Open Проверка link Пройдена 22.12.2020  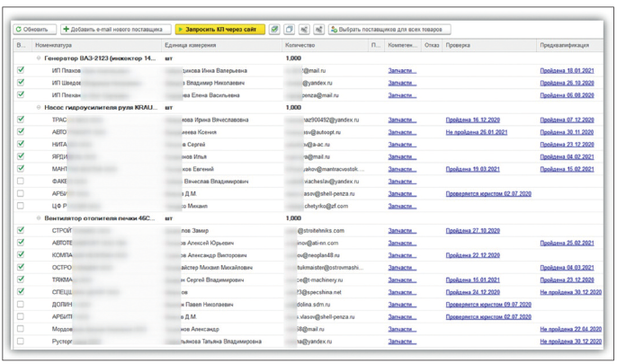tap(472, 255)
